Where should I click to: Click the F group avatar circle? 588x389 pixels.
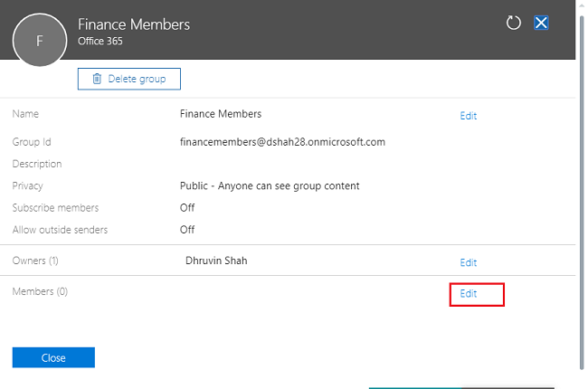(40, 42)
